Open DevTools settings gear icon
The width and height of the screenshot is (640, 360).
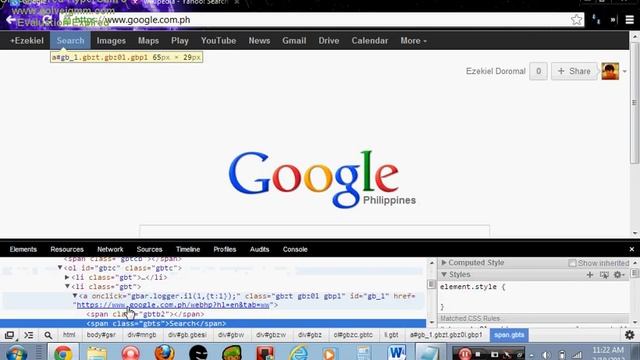click(x=630, y=335)
